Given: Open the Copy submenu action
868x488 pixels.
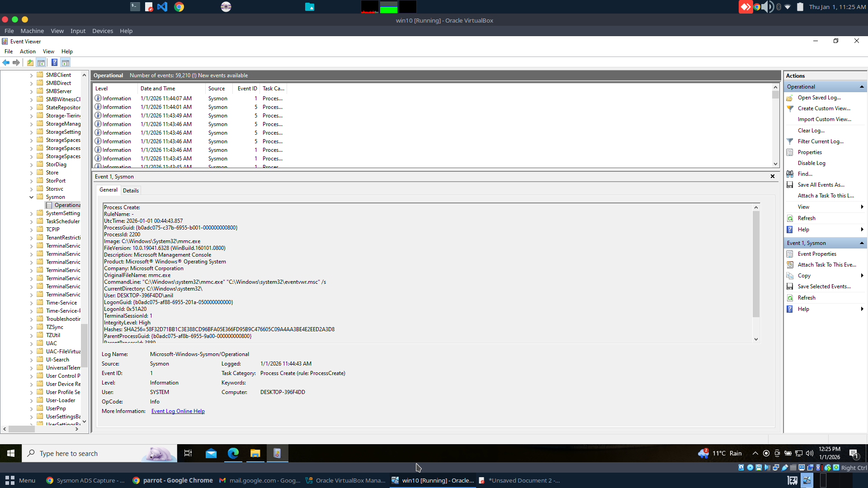Looking at the screenshot, I should coord(804,276).
